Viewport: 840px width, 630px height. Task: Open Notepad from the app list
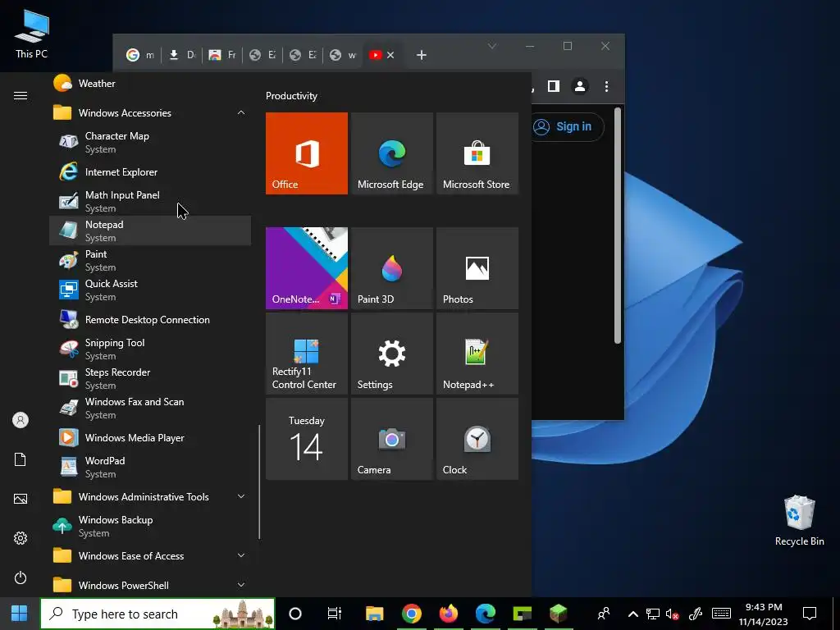coord(150,231)
